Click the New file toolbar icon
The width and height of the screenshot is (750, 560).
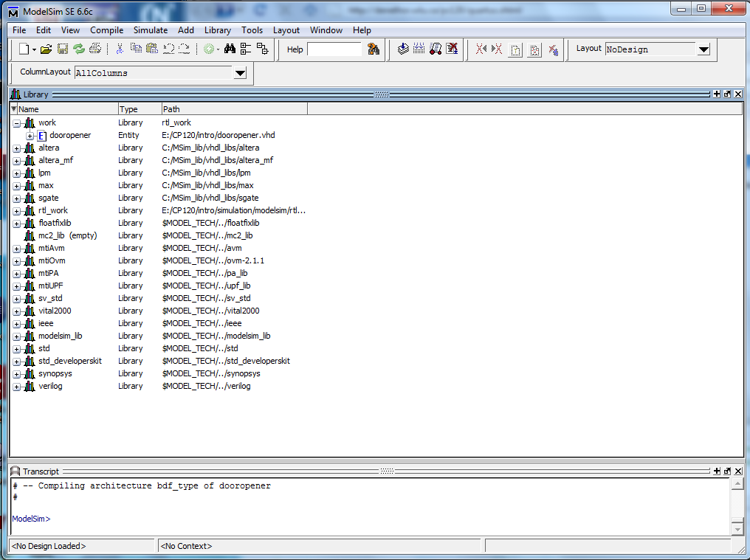[x=24, y=49]
